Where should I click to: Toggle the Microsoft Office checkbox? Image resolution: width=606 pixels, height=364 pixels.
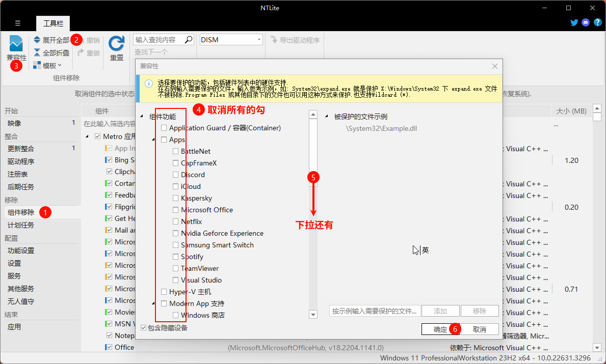point(175,210)
